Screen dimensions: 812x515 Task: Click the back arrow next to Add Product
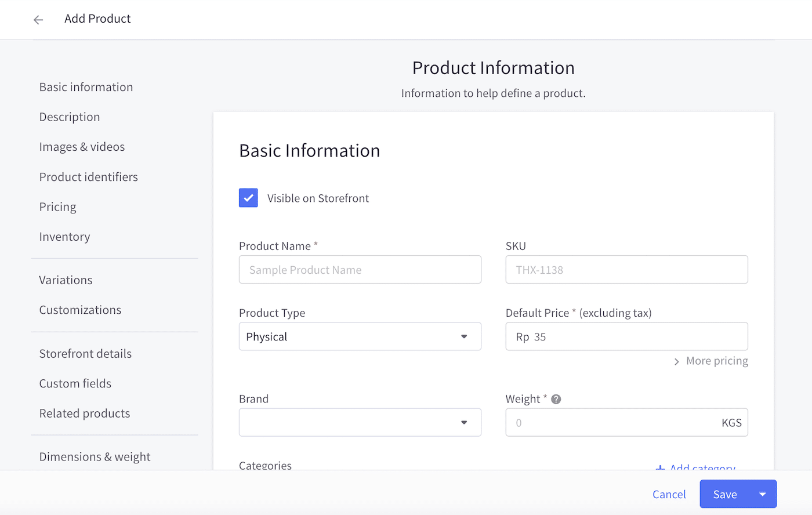click(38, 19)
